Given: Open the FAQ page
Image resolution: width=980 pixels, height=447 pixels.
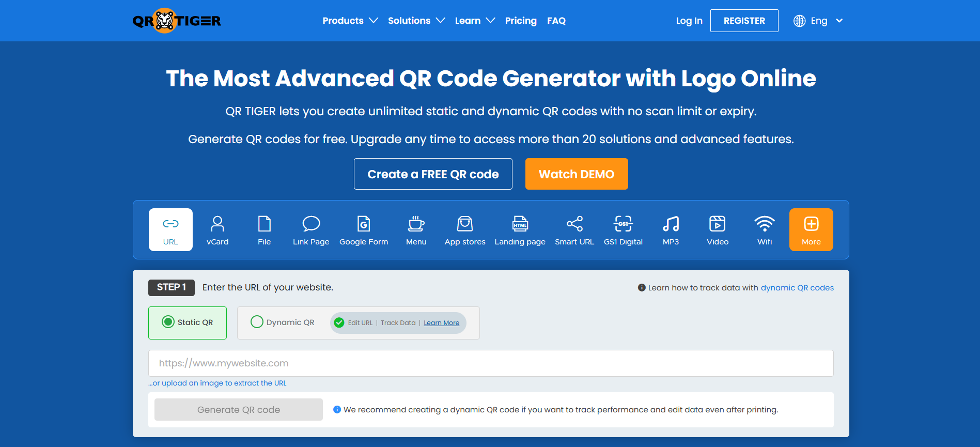Looking at the screenshot, I should 556,21.
